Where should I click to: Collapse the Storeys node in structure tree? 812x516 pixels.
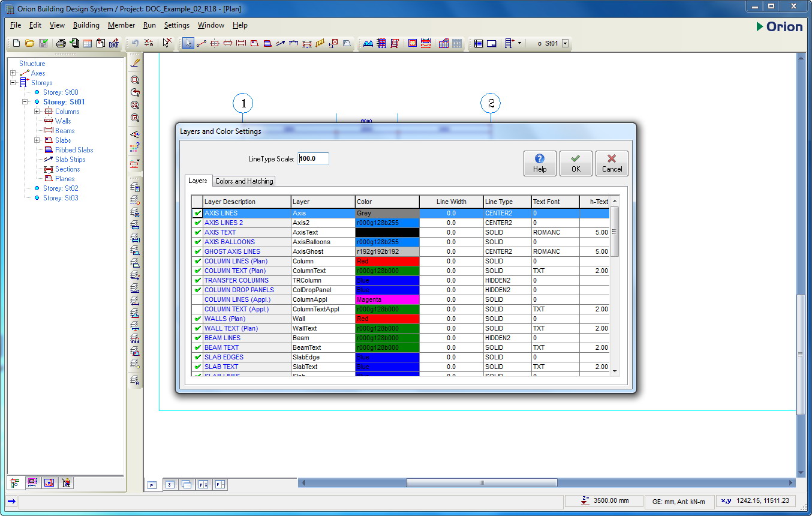(13, 83)
